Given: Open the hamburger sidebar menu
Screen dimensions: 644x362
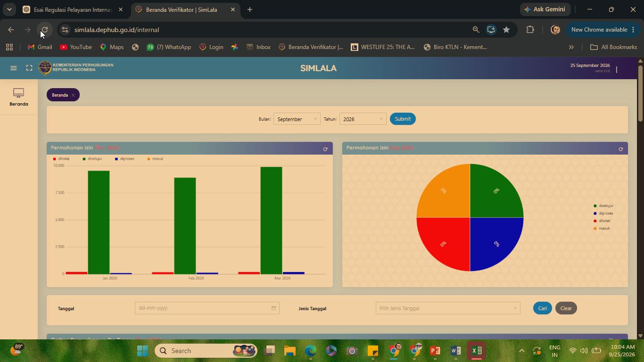Looking at the screenshot, I should tap(14, 68).
